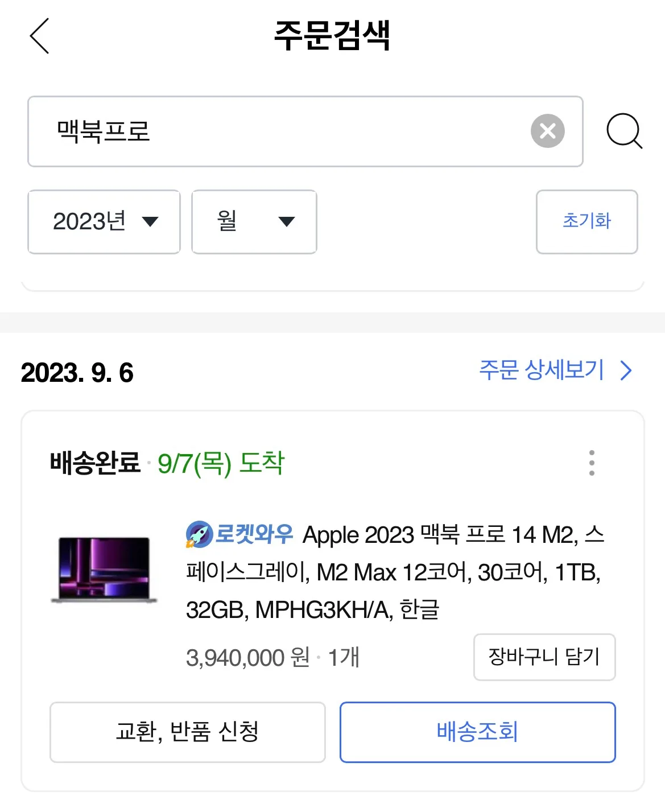Tap the 배송완료 status label

(95, 463)
